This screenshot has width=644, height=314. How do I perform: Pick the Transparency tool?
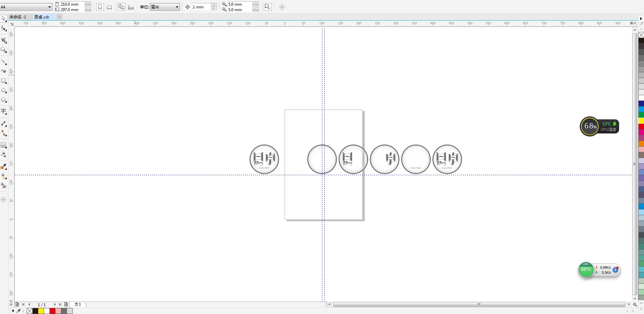coord(4,155)
